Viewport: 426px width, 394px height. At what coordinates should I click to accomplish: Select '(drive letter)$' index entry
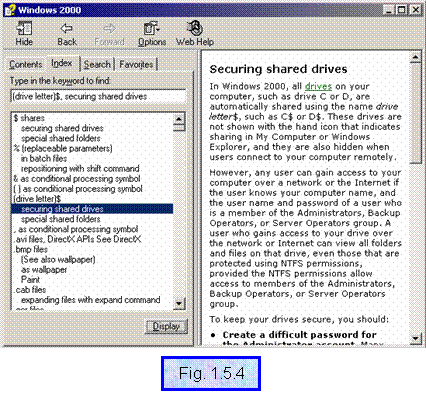click(37, 199)
